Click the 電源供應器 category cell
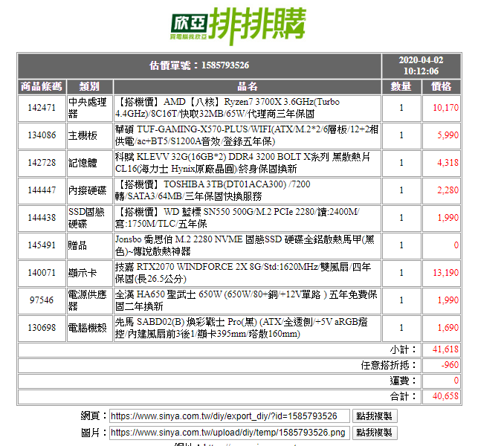Viewport: 504px width, 446px height. point(90,300)
